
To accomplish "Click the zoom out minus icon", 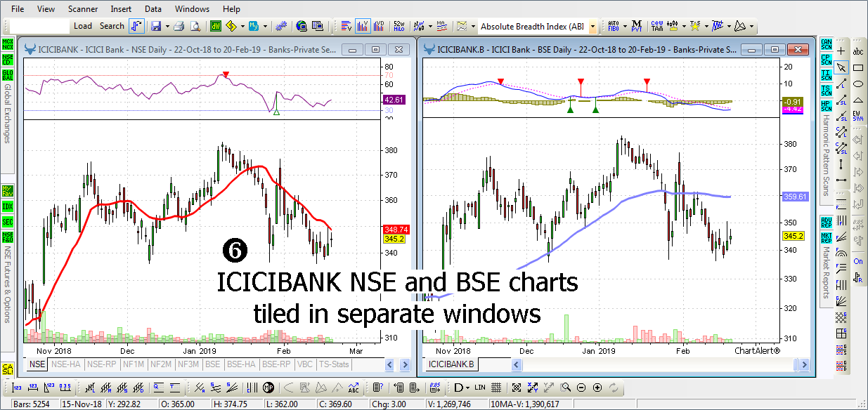I will click(x=582, y=388).
